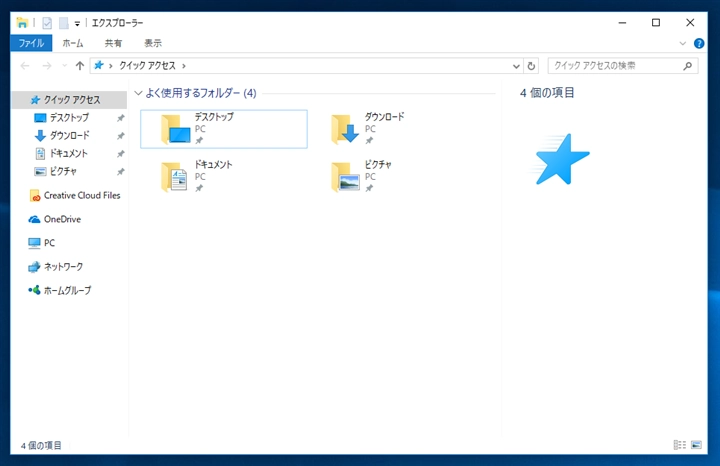Click the magnifier search icon

(687, 66)
